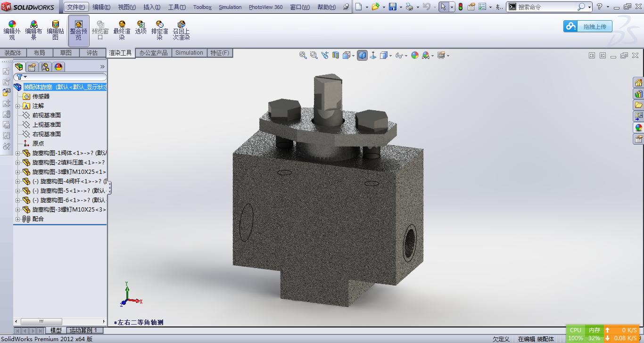Open the Print icon dropdown arrow

pyautogui.click(x=417, y=7)
